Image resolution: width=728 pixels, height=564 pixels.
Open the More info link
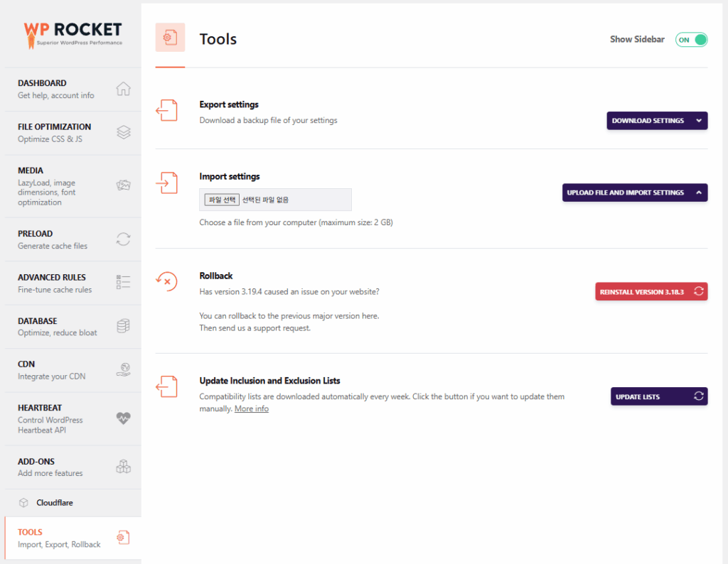click(252, 409)
